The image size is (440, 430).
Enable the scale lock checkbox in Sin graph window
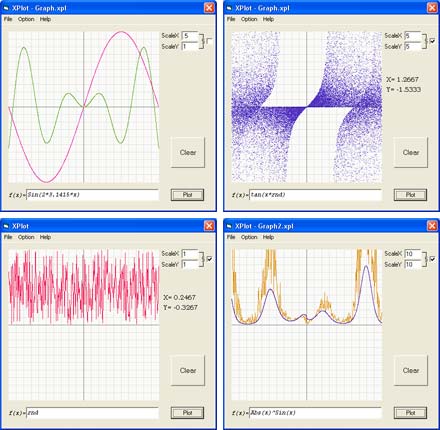(x=209, y=41)
